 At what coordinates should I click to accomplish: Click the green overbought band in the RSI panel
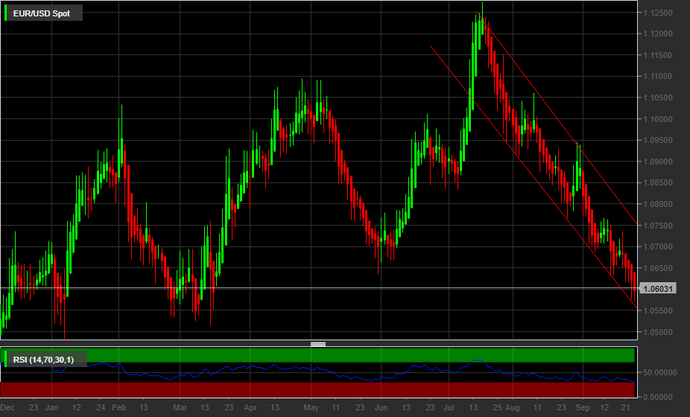(x=300, y=356)
